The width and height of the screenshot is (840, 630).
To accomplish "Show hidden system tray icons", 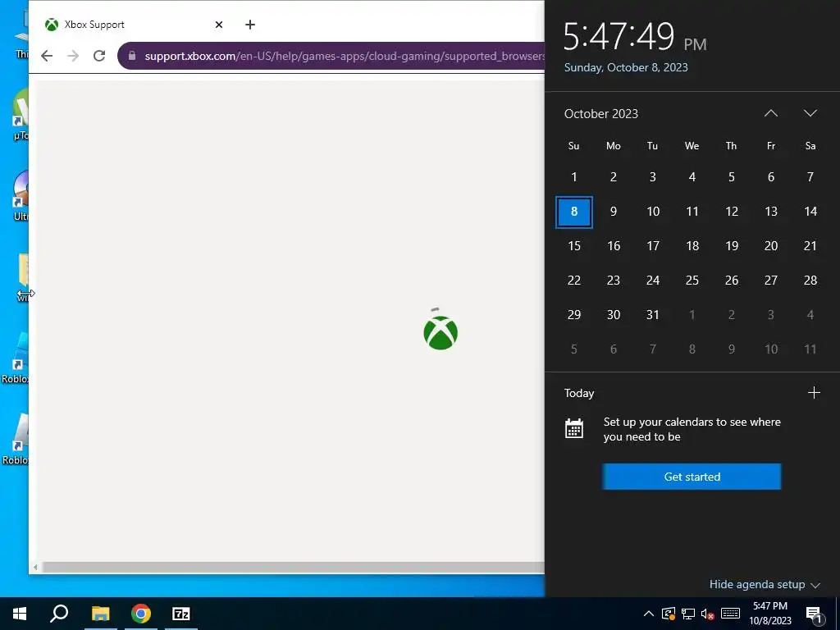I will pyautogui.click(x=648, y=614).
